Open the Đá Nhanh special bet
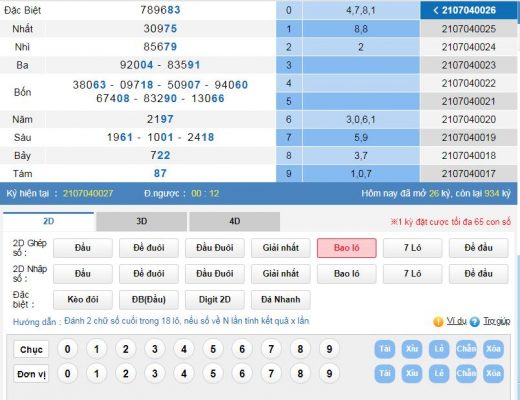Viewport: 520px width, 400px height. 281,300
